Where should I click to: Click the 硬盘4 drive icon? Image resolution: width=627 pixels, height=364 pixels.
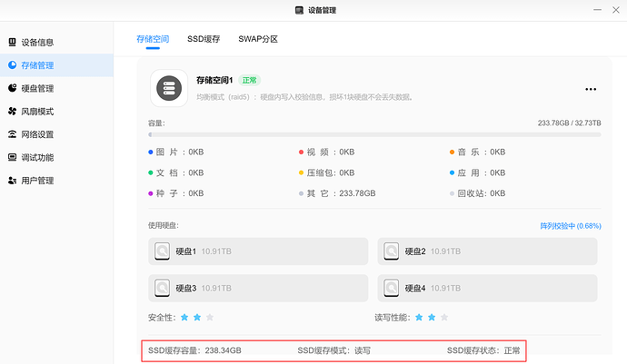tap(391, 288)
